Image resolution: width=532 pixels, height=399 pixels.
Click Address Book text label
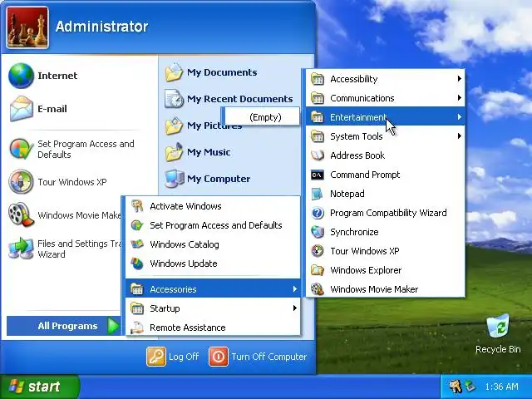pos(357,155)
